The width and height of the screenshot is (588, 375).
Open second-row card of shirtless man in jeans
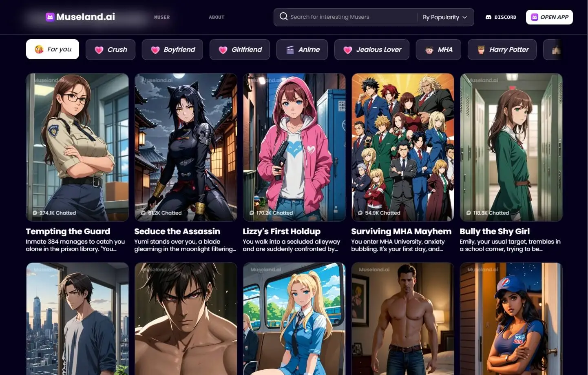[x=403, y=319]
